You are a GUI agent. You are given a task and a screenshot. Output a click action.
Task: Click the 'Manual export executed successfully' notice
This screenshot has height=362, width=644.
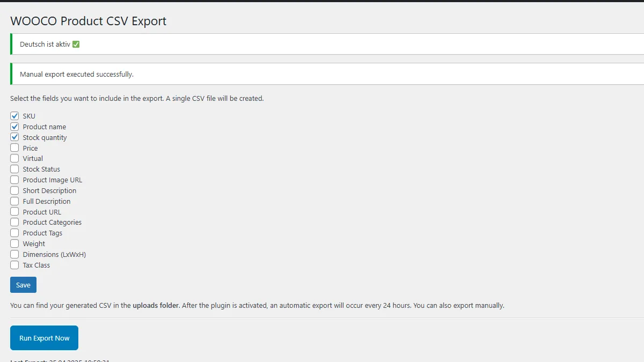(77, 74)
